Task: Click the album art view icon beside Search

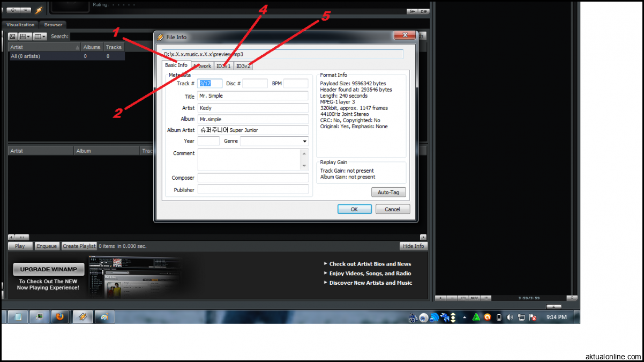Action: (12, 36)
